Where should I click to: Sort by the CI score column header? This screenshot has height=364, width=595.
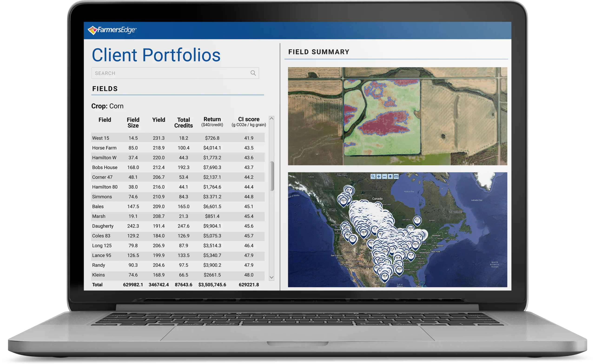(249, 122)
